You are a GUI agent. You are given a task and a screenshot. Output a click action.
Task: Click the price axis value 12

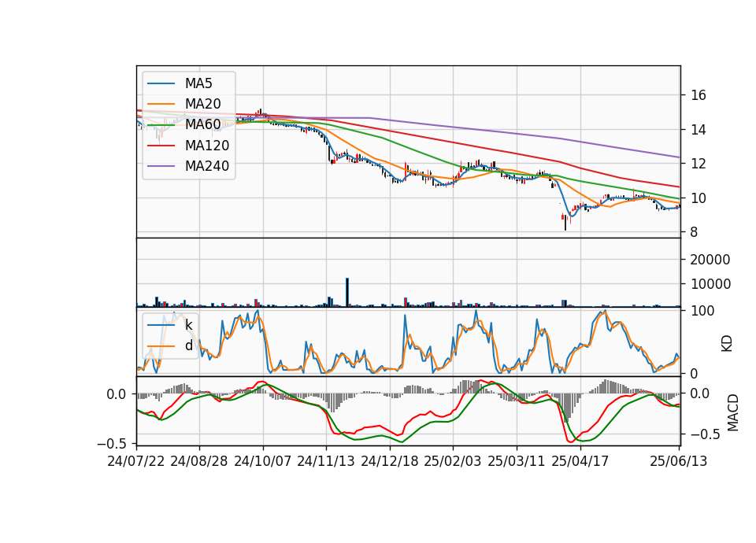click(x=699, y=164)
